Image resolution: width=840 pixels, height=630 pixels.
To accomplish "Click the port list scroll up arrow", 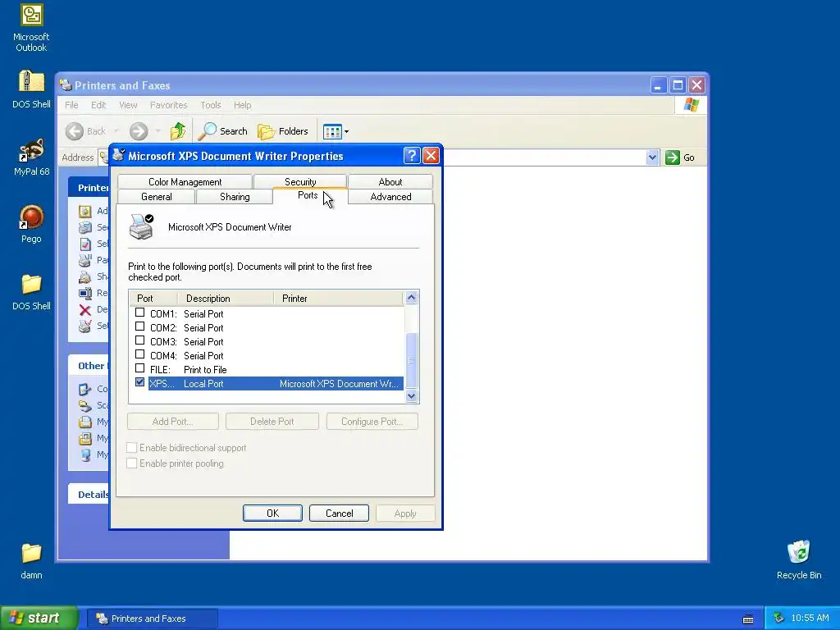I will click(412, 297).
